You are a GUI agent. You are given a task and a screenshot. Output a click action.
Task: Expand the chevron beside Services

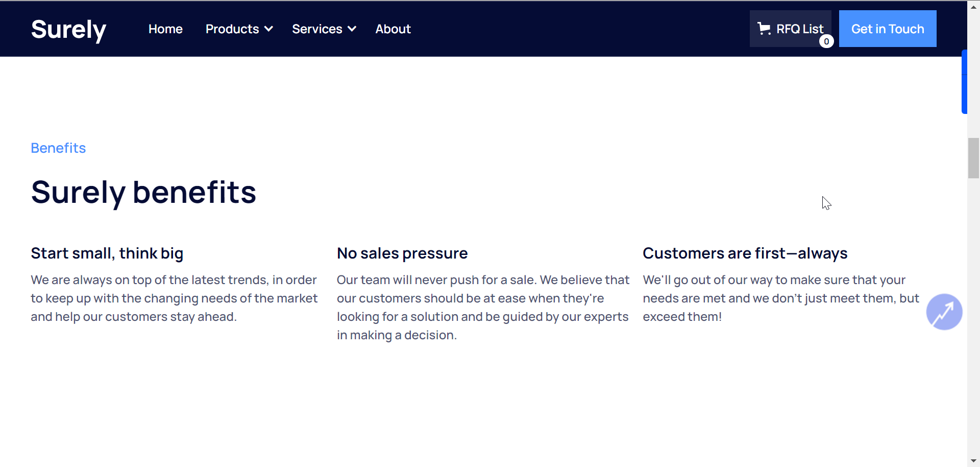(x=352, y=29)
